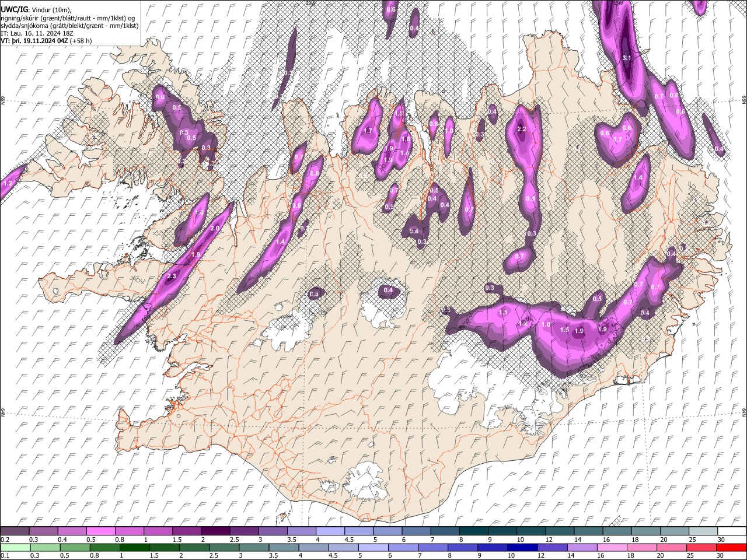Viewport: 747px width, 560px height.
Task: Click the bright red swatch labeled 30 in lower legend row
Action: pos(731,547)
